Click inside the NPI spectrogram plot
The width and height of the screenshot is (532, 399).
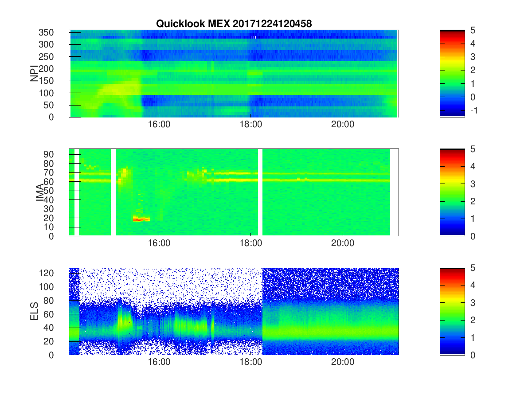pos(234,74)
